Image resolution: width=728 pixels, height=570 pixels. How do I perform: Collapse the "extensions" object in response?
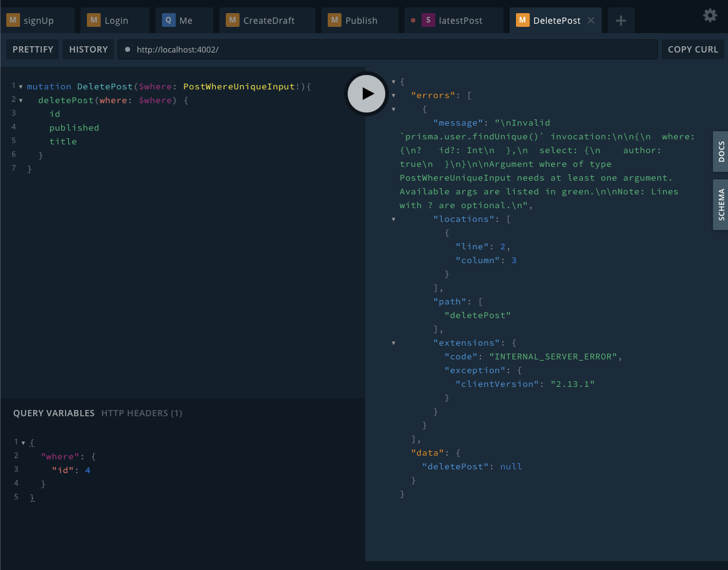point(393,343)
